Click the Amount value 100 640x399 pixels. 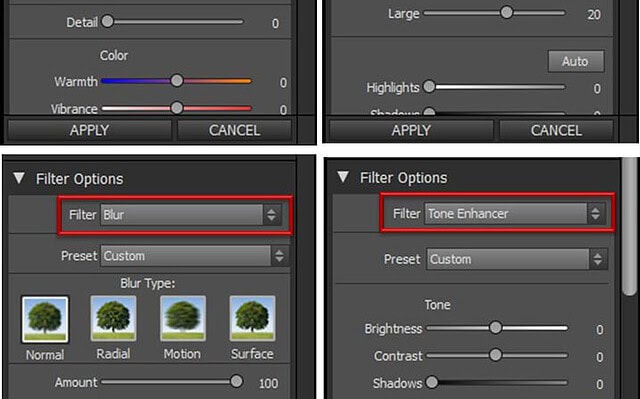(269, 383)
